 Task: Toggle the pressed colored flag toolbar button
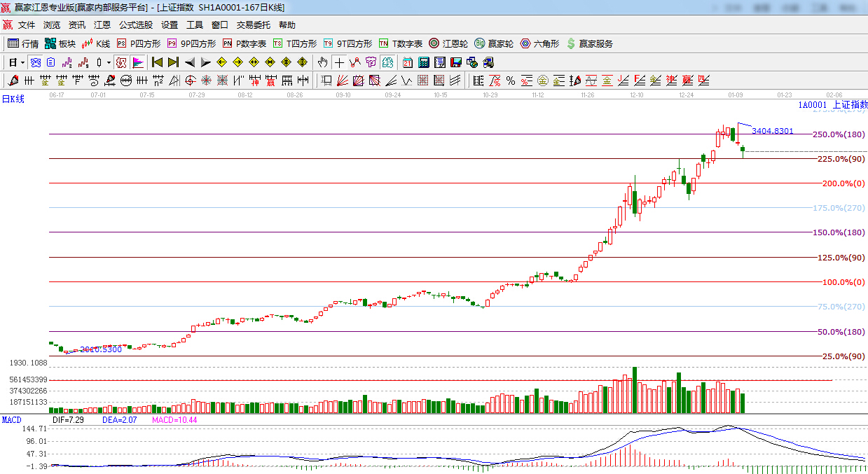pos(138,62)
